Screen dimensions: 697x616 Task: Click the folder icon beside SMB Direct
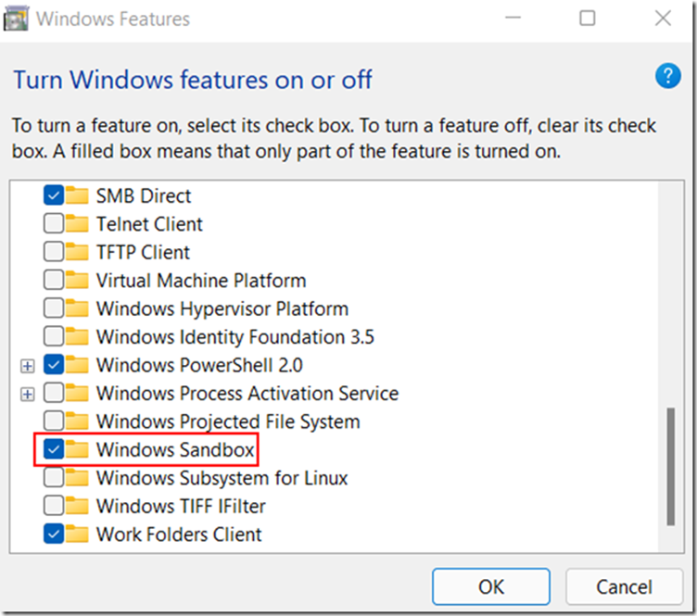point(78,196)
